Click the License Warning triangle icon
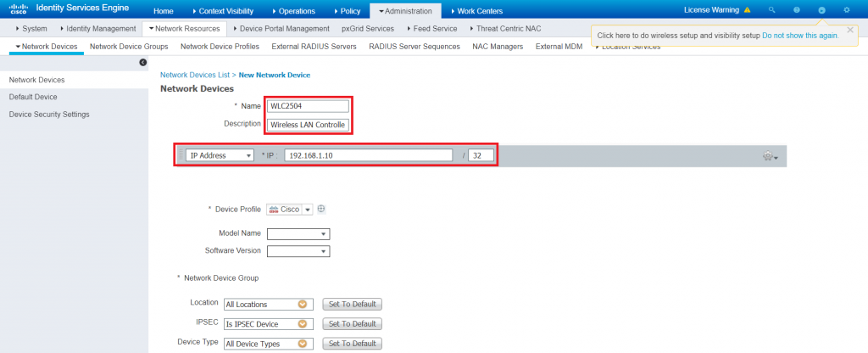Screen dimensions: 868x353 tap(747, 11)
